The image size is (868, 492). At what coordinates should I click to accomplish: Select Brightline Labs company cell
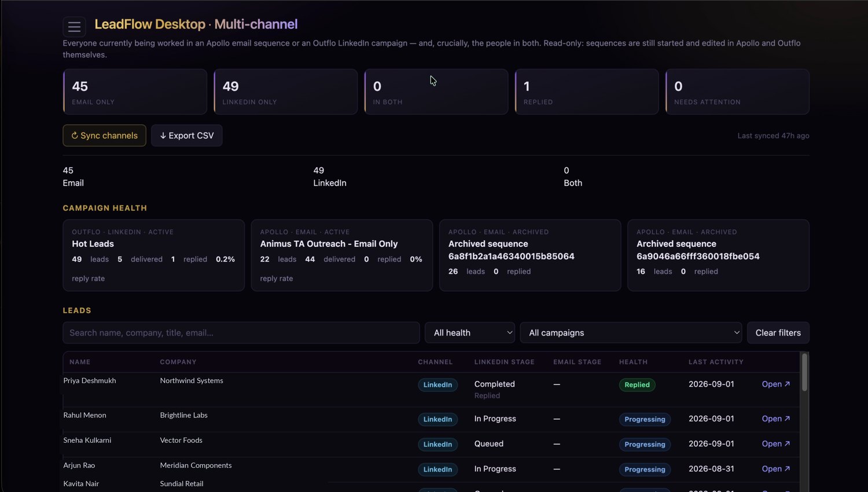pyautogui.click(x=183, y=416)
